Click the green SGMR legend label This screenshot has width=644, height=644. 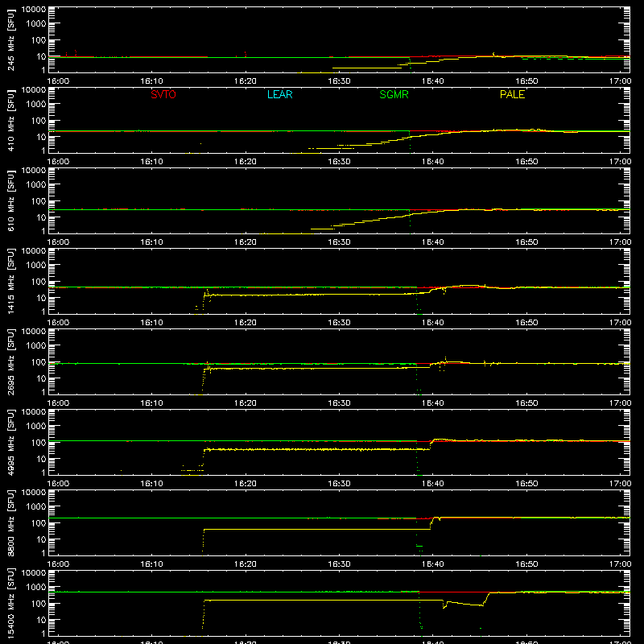point(394,94)
